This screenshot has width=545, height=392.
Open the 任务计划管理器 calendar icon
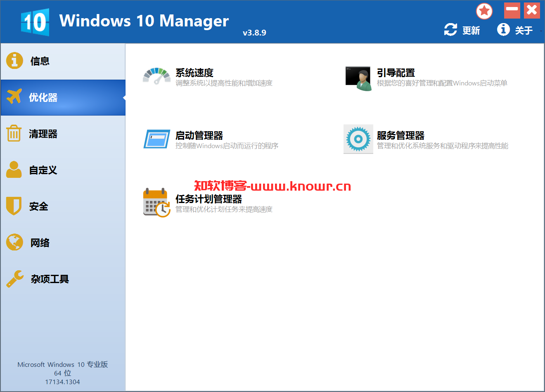156,202
